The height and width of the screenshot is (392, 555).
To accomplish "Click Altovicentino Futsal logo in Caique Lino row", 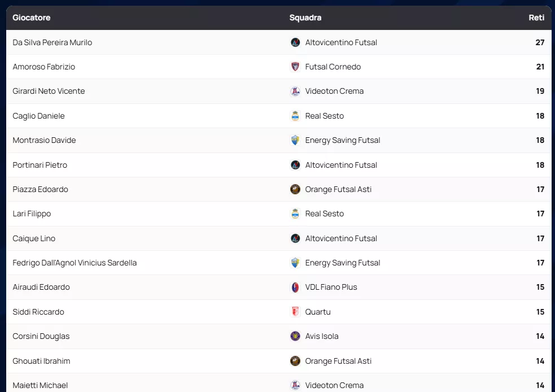I will tap(295, 238).
